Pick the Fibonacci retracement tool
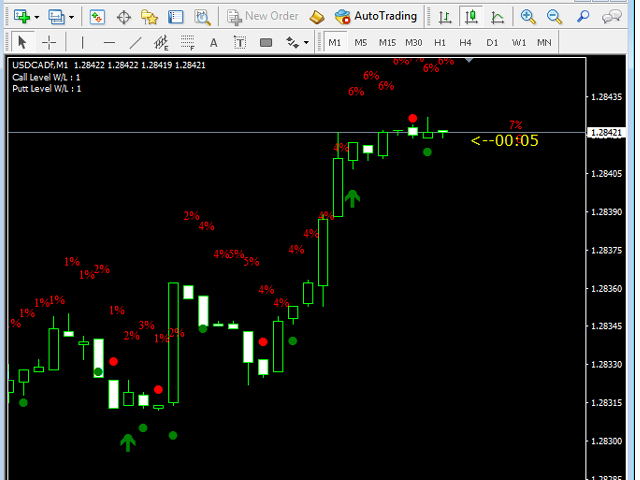The height and width of the screenshot is (480, 640). 188,42
